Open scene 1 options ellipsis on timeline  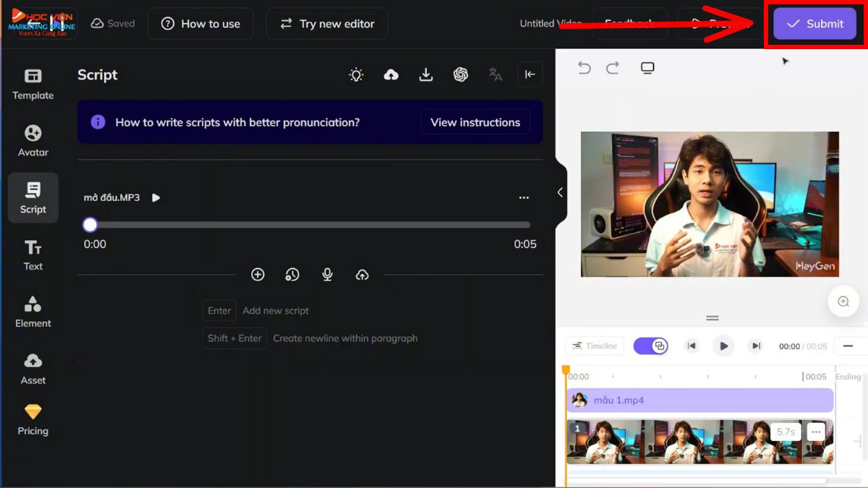coord(816,432)
